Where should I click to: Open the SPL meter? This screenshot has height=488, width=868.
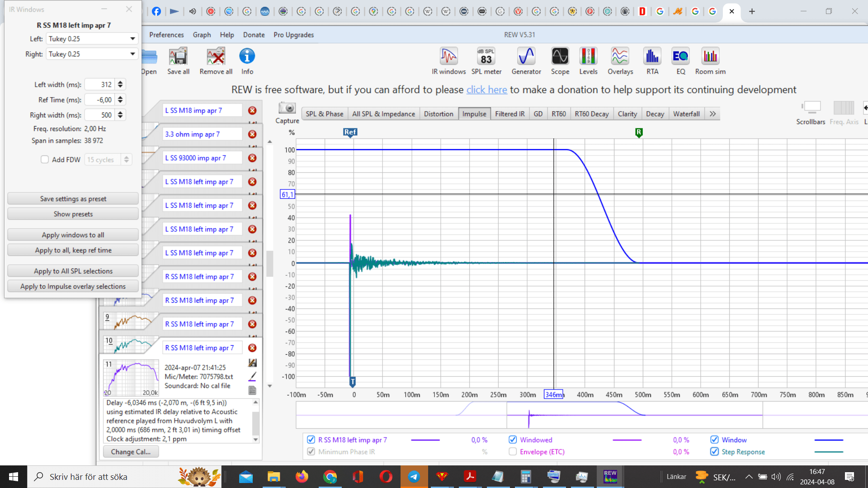(x=486, y=61)
